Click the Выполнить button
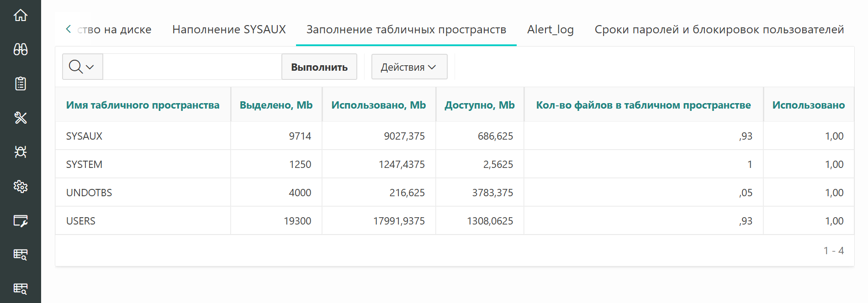 tap(319, 67)
